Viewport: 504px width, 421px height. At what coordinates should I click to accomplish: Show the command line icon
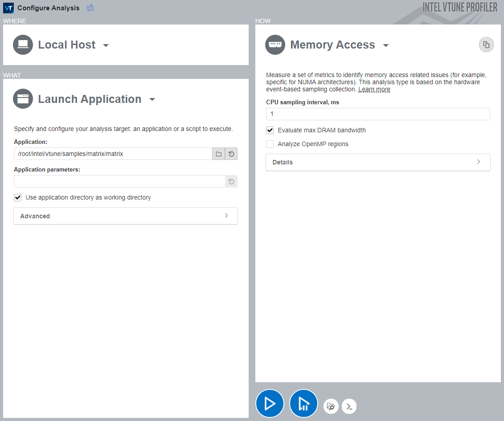pyautogui.click(x=349, y=406)
